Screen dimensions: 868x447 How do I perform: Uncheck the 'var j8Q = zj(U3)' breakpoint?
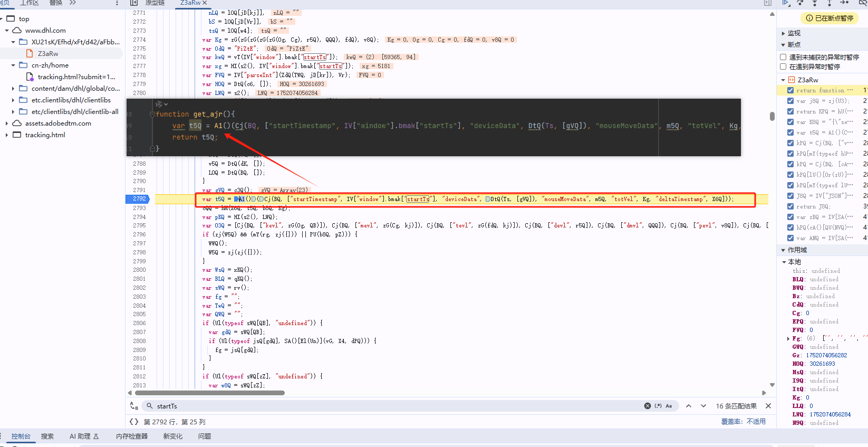(x=790, y=101)
